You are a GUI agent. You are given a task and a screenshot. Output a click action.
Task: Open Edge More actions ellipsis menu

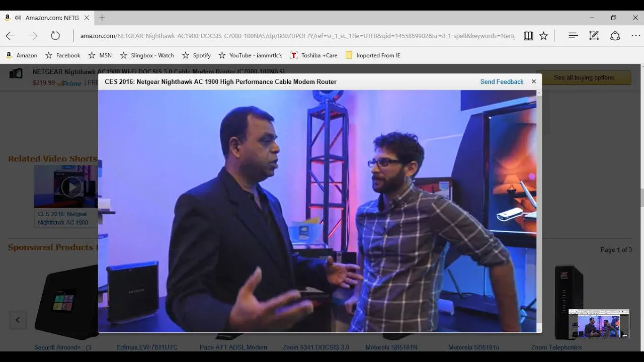(x=636, y=36)
